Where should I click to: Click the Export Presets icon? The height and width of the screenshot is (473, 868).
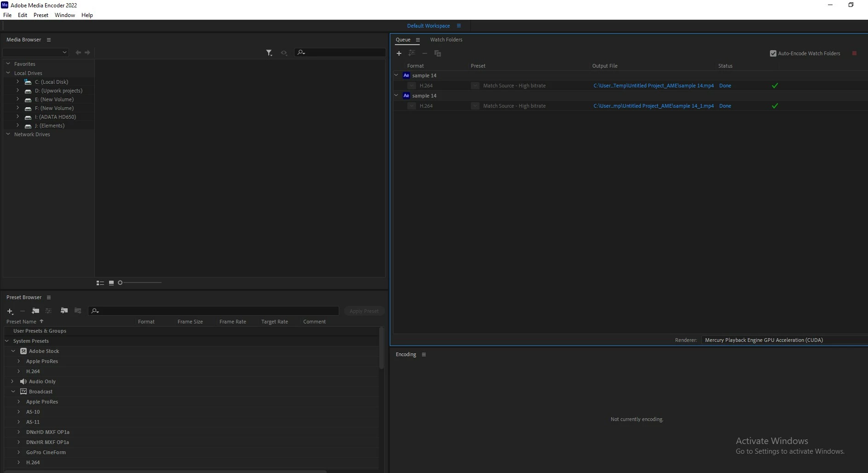pyautogui.click(x=78, y=311)
